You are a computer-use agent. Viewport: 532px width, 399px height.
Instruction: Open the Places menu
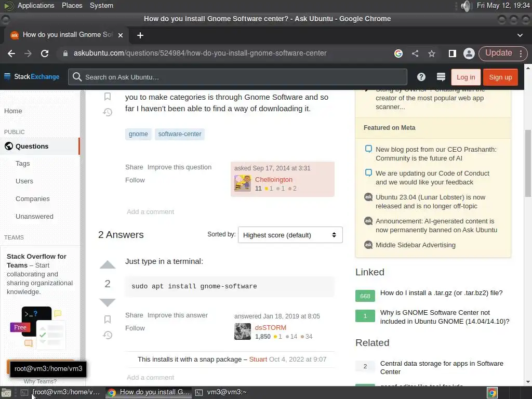72,6
